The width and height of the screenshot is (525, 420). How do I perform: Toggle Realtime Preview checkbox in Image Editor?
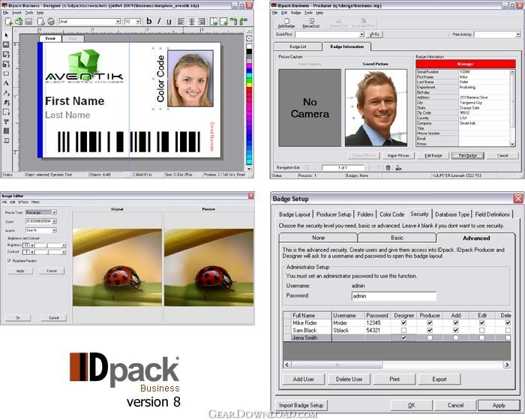pyautogui.click(x=9, y=260)
